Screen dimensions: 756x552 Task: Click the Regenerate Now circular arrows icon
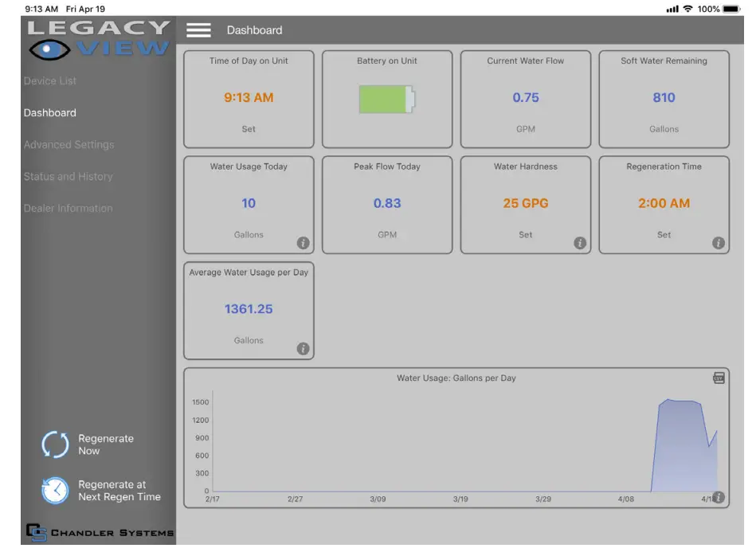tap(55, 444)
